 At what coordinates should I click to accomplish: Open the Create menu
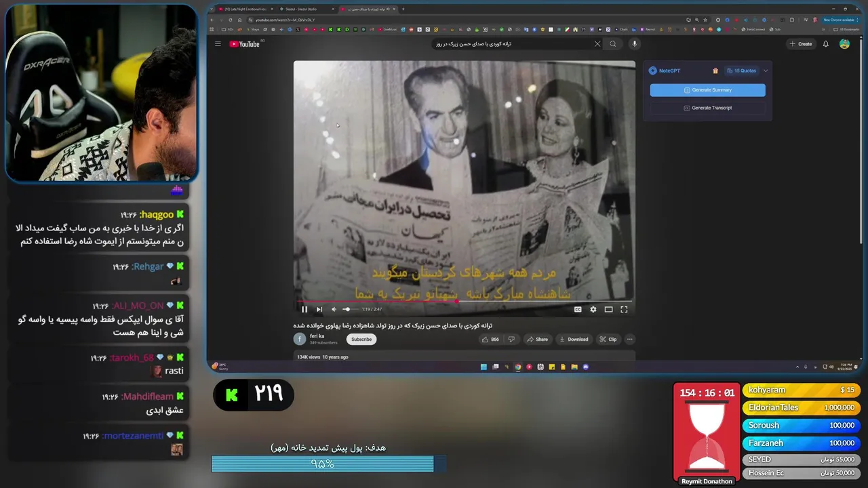click(801, 44)
